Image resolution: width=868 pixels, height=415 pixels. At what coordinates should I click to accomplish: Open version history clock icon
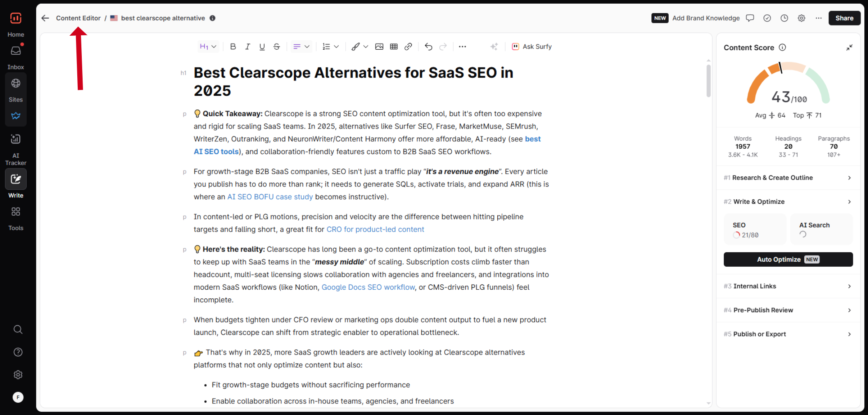(x=785, y=18)
